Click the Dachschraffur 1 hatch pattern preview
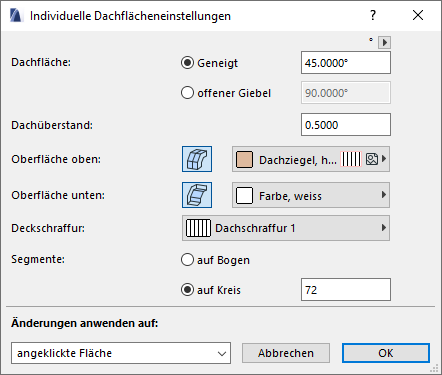 click(x=198, y=228)
